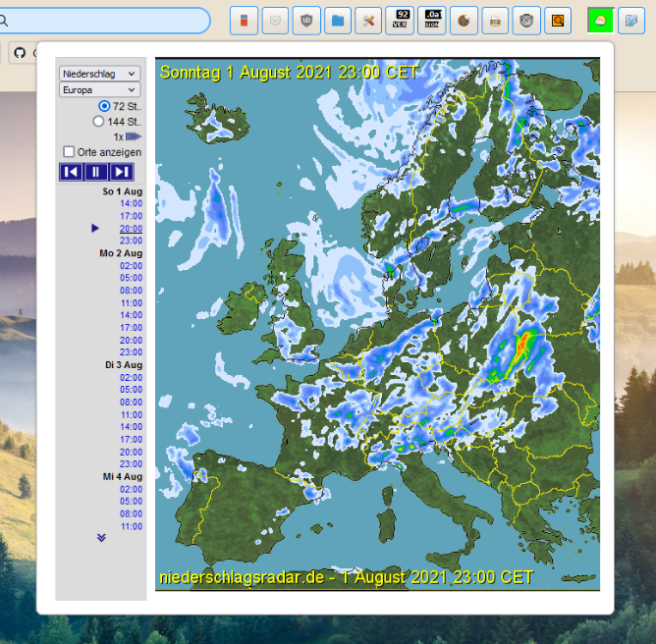Screen dimensions: 656x644
Task: Change the 1x animation speed arrows
Action: (134, 136)
